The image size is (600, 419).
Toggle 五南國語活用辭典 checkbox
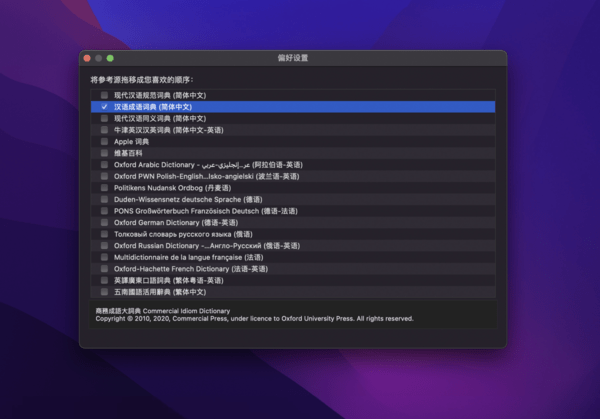point(104,292)
